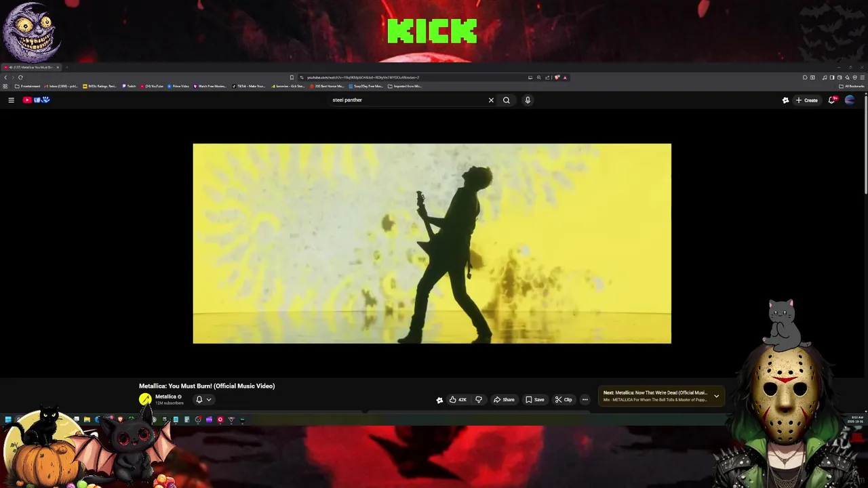Close the Metallica browser tab

[x=58, y=67]
